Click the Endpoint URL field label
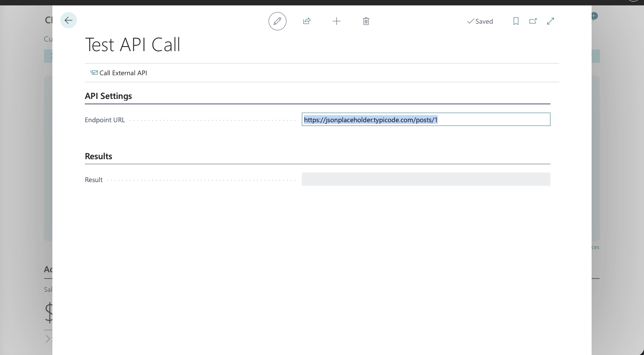Viewport: 644px width, 355px height. pyautogui.click(x=105, y=120)
